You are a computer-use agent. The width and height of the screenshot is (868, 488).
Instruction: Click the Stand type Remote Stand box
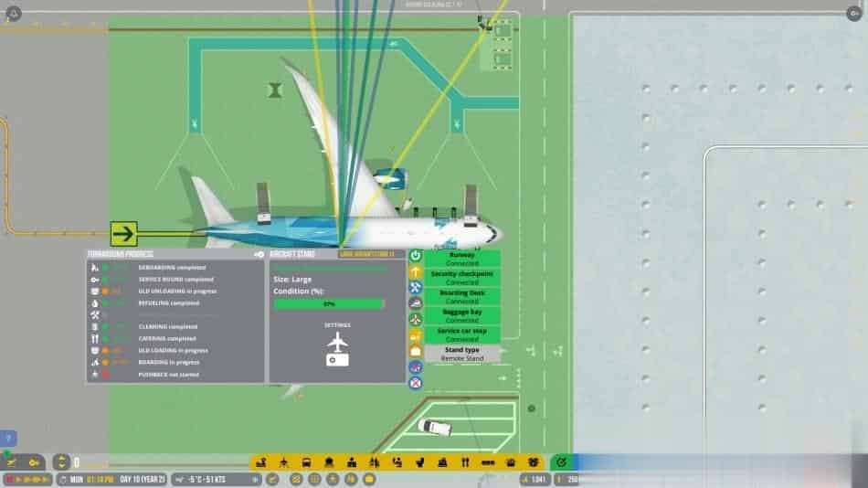(x=462, y=354)
